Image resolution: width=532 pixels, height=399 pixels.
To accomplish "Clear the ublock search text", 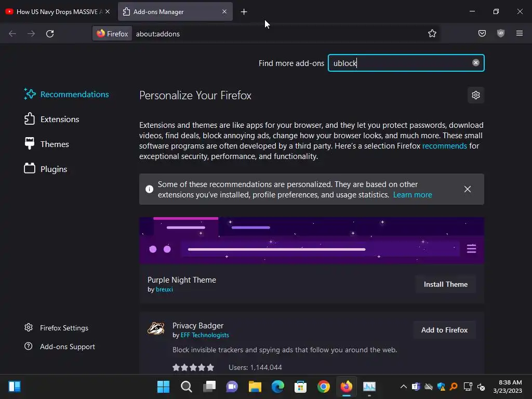I will [x=476, y=63].
